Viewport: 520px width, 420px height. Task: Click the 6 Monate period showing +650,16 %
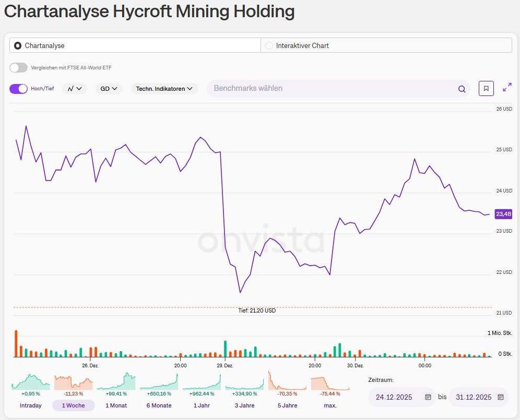pos(159,405)
